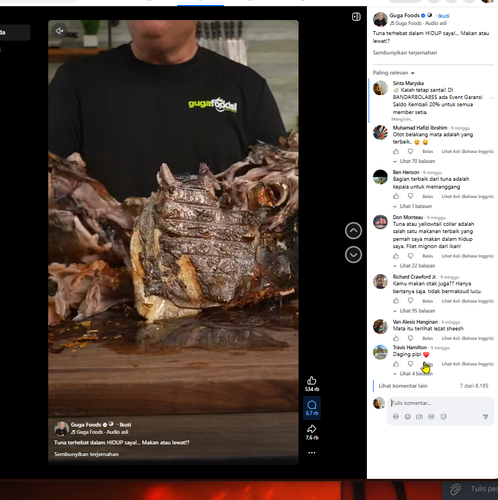Viewport: 498px width, 500px height.
Task: Open Ben Henson's profile name
Action: coord(406,172)
